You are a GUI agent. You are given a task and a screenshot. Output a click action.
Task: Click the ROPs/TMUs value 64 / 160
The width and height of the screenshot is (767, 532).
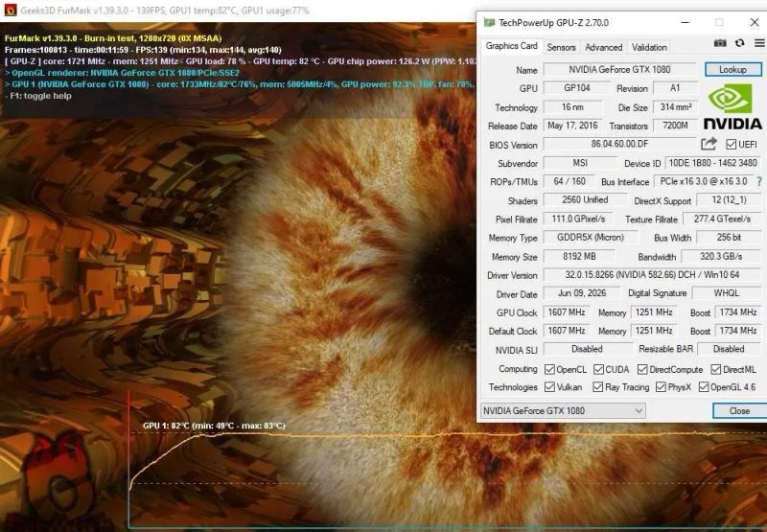coord(569,181)
